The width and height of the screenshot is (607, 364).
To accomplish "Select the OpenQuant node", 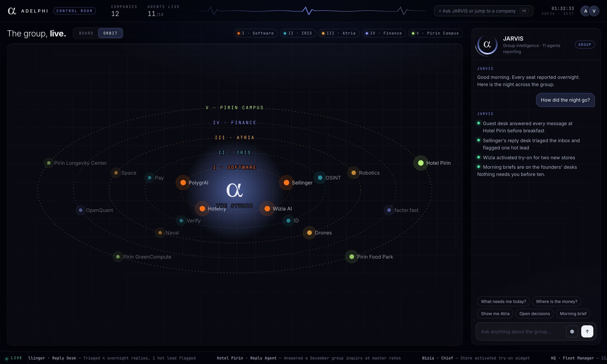I will [x=80, y=210].
